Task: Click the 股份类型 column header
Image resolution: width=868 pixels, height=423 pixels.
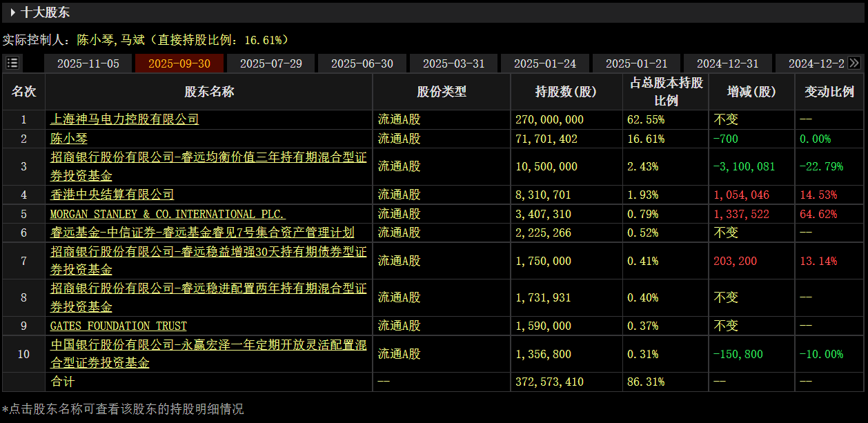Action: click(442, 92)
